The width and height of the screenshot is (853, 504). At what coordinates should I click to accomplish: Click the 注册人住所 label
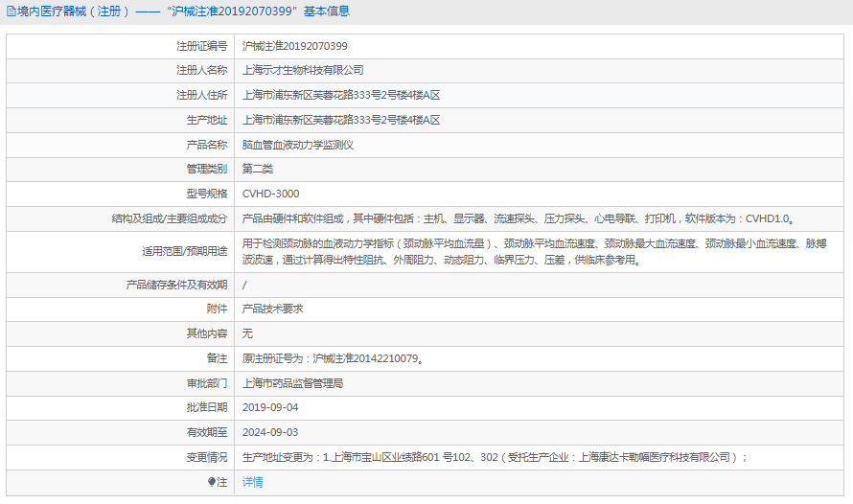pos(202,95)
